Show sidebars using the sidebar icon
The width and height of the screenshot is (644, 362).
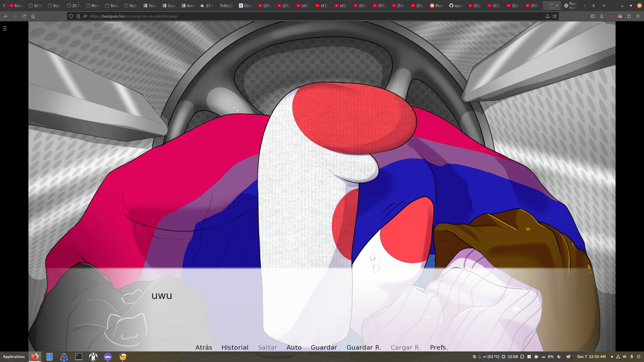[x=592, y=16]
